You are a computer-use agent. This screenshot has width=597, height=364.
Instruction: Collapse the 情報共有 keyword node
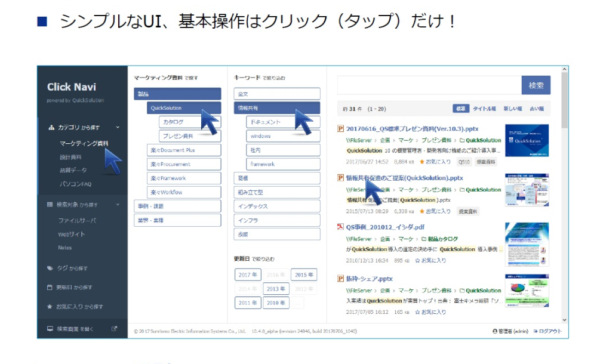pos(277,108)
